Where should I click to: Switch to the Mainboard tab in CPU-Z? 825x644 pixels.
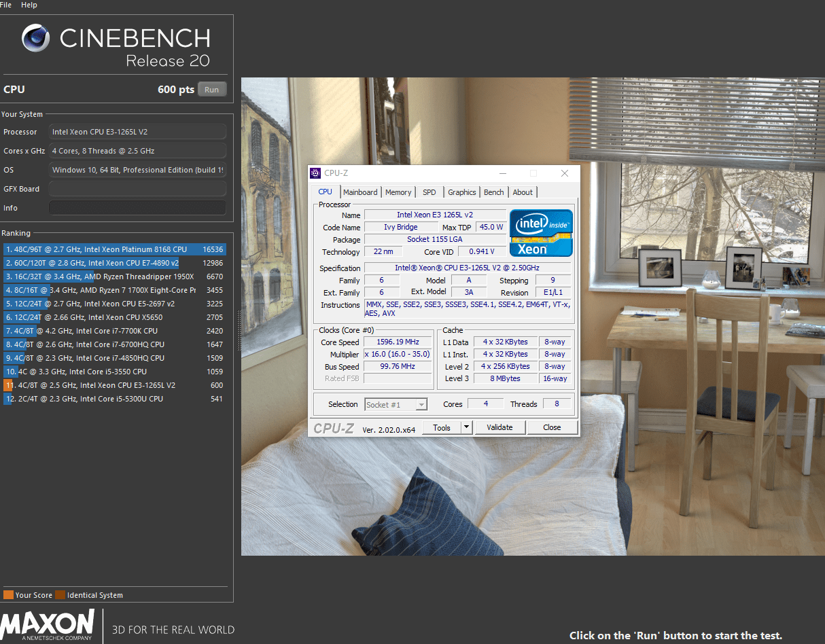[x=360, y=192]
